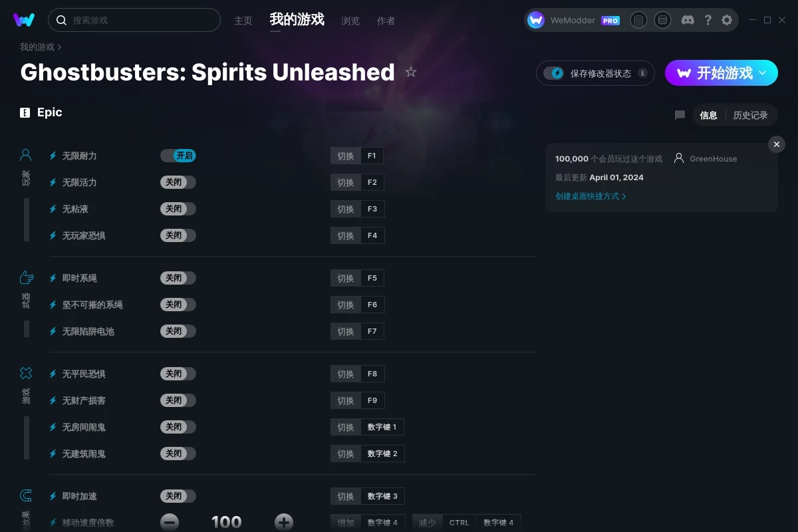Image resolution: width=798 pixels, height=532 pixels.
Task: Open Discord icon in header
Action: 688,20
